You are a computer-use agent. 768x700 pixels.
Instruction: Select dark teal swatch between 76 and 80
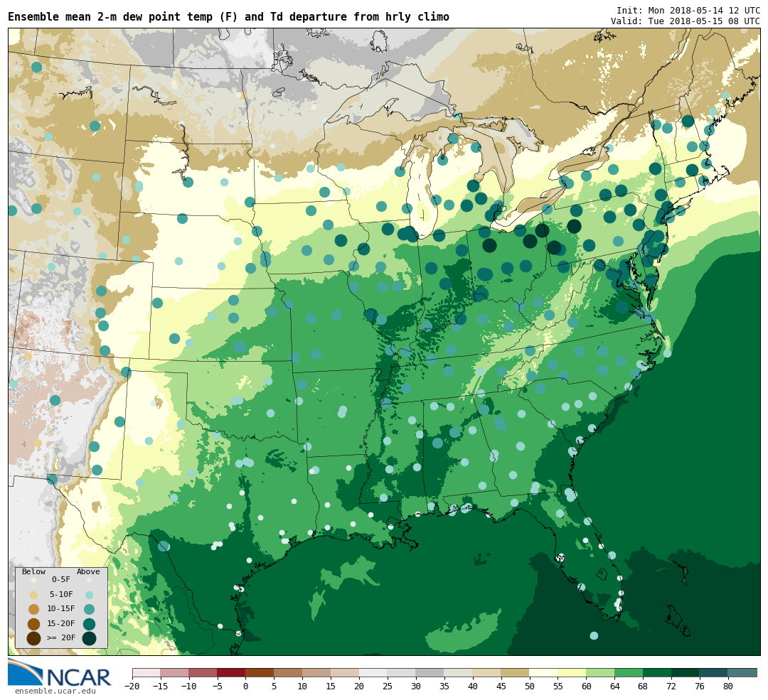(714, 672)
